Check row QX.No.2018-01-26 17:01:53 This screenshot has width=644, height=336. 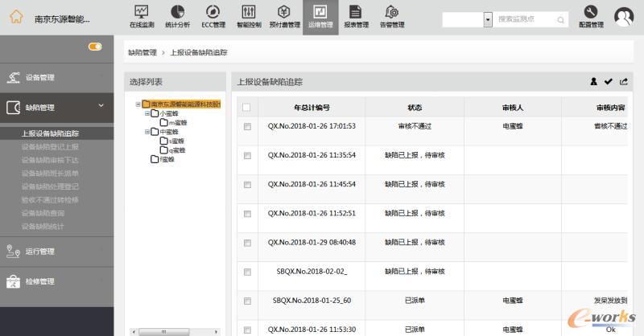[x=247, y=126]
